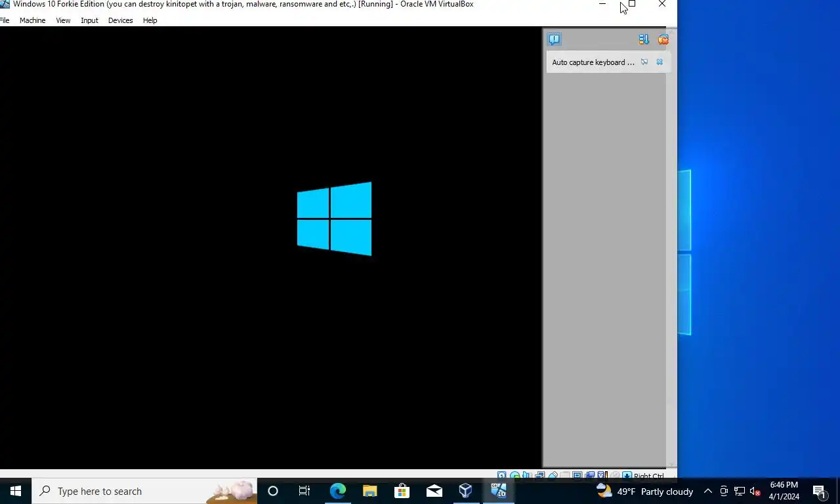Open the clock showing 6:46 PM
The width and height of the screenshot is (840, 504).
(x=784, y=491)
